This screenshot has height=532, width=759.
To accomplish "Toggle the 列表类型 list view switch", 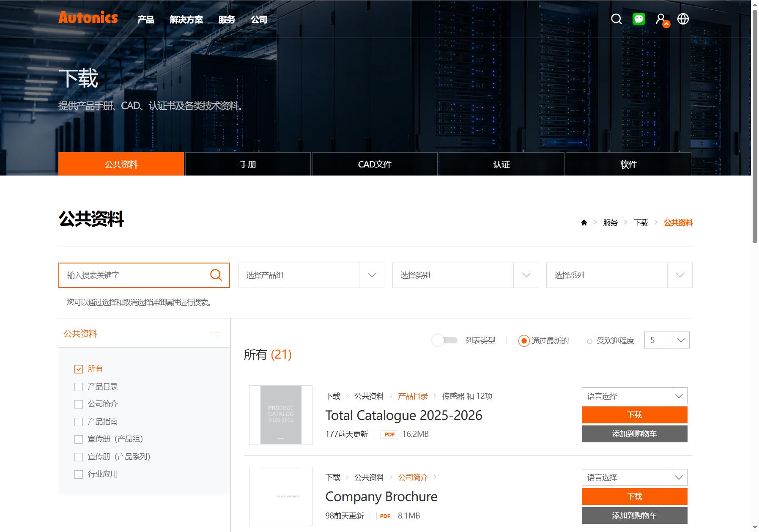I will coord(445,340).
